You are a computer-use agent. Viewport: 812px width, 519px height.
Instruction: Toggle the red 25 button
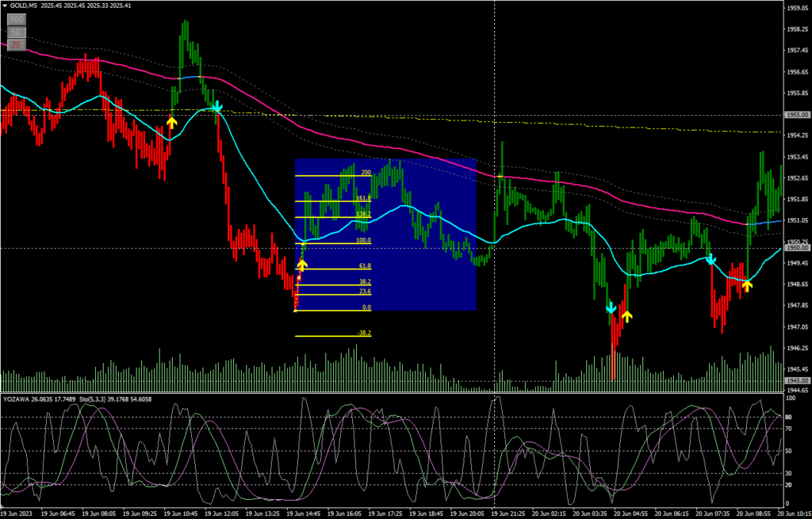pos(16,46)
